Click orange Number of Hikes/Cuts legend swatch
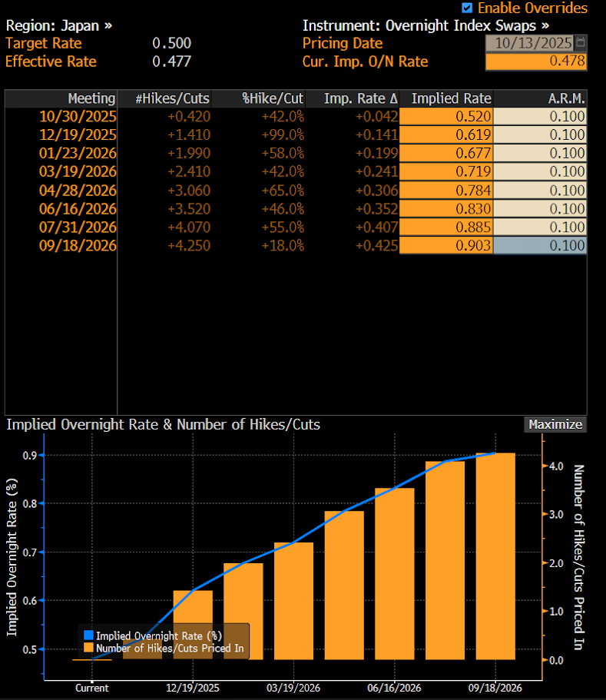This screenshot has height=700, width=606. click(88, 649)
